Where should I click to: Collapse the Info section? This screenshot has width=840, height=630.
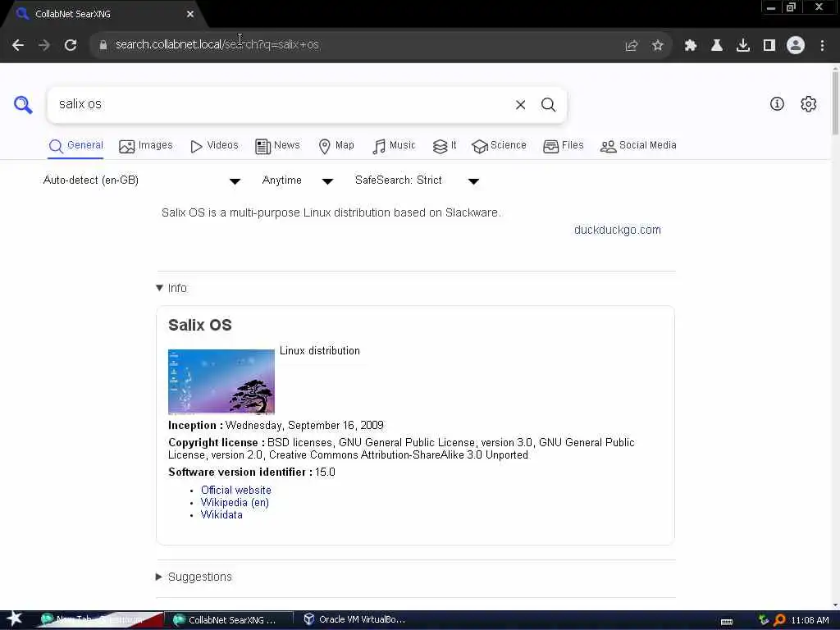[x=171, y=288]
